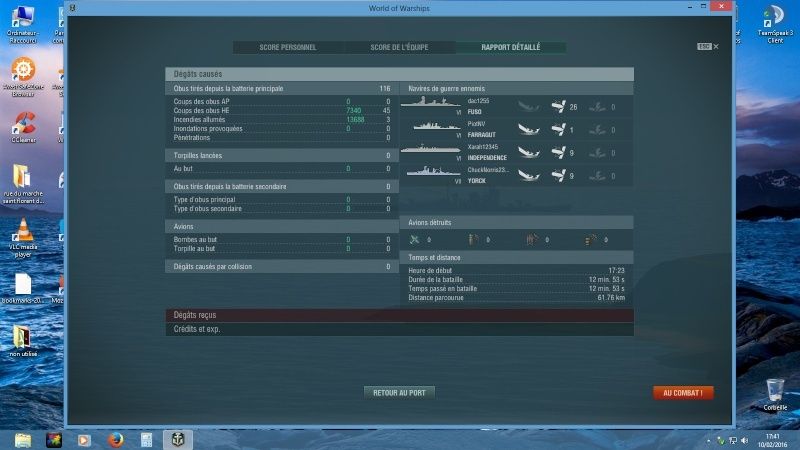
Task: Select the INDEPENDENCE ship silhouette
Action: [431, 148]
